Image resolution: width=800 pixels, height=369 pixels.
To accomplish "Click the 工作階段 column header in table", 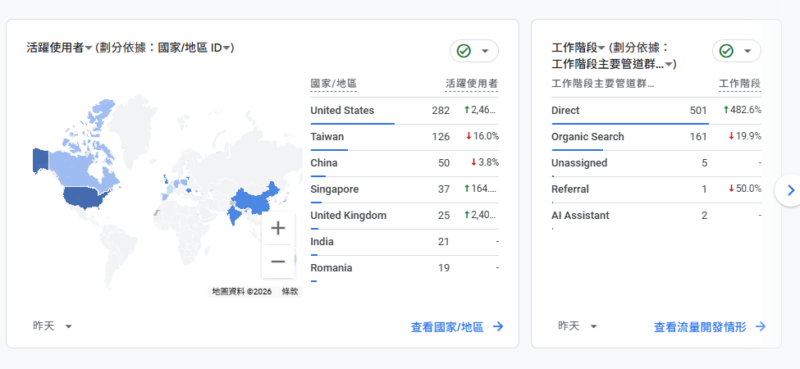I will tap(740, 84).
